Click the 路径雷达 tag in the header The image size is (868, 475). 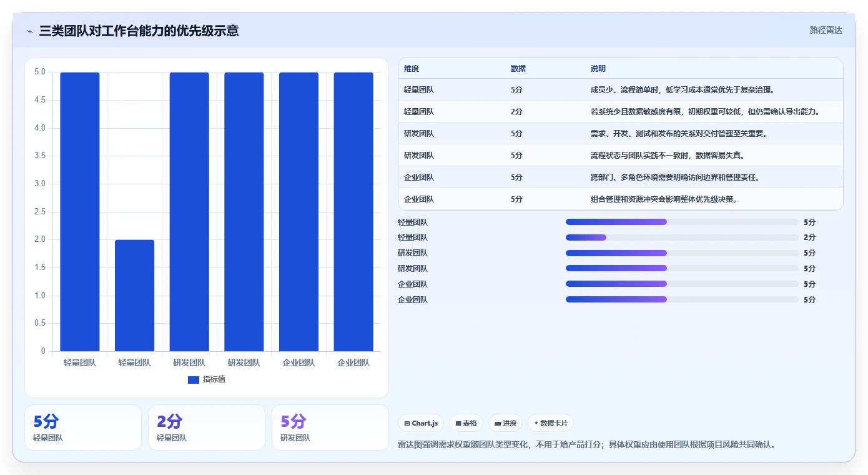pyautogui.click(x=826, y=30)
